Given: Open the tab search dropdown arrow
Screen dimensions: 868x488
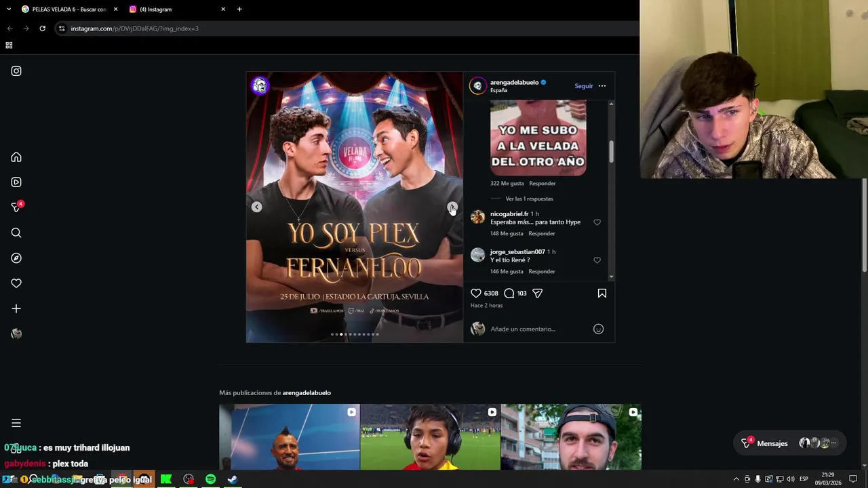Looking at the screenshot, I should pyautogui.click(x=9, y=9).
